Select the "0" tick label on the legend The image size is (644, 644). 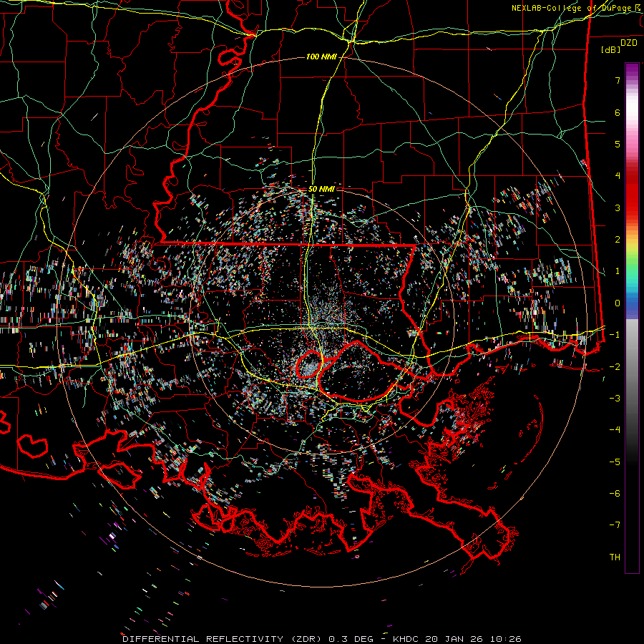click(618, 303)
